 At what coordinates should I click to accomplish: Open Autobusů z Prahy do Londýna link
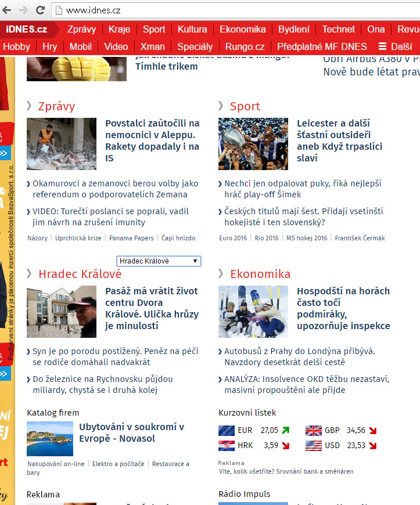click(x=300, y=357)
